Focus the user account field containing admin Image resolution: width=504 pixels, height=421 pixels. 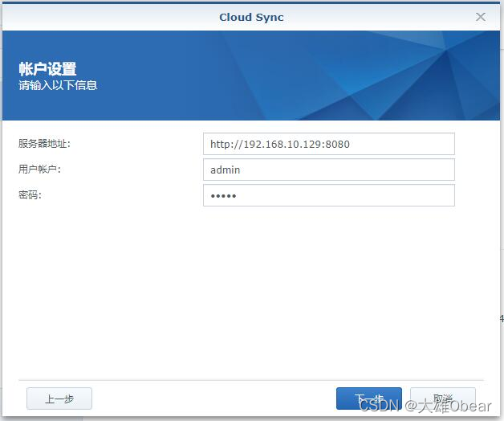329,170
